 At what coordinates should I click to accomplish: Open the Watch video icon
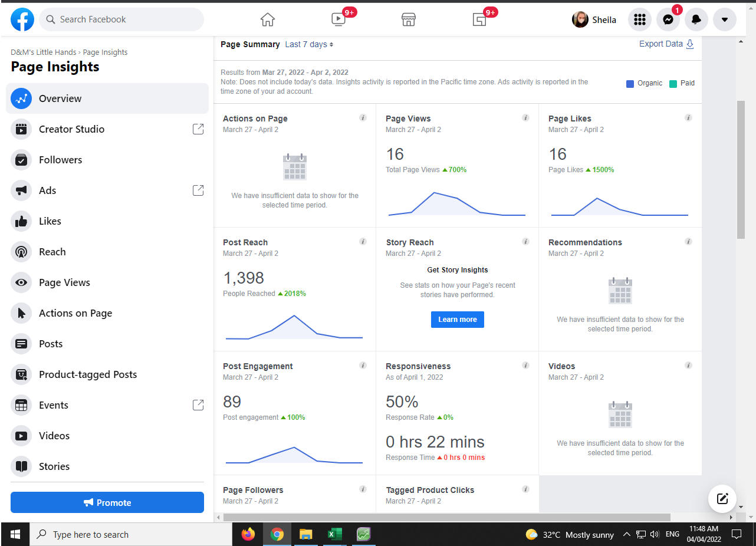[338, 19]
